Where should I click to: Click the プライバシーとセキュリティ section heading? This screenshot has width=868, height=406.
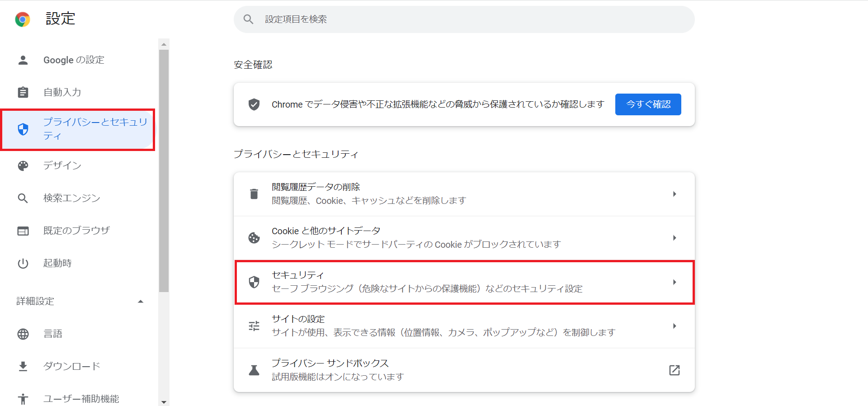click(296, 155)
